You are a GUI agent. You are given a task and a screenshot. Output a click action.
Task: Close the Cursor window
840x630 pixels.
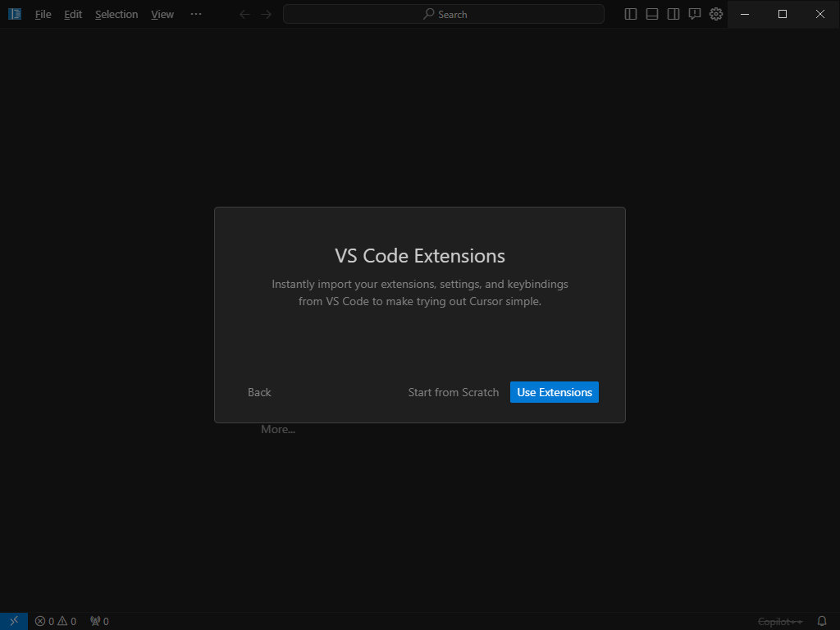(820, 14)
